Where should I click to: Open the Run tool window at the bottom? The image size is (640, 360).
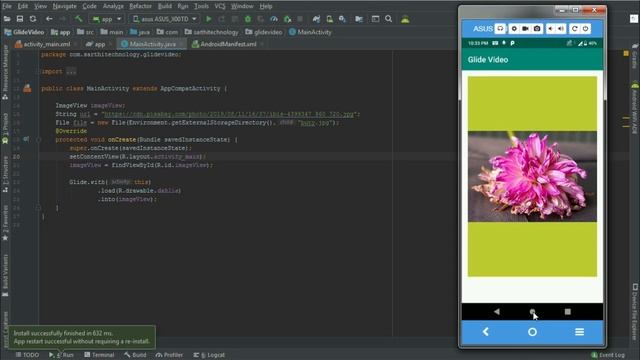(62, 355)
